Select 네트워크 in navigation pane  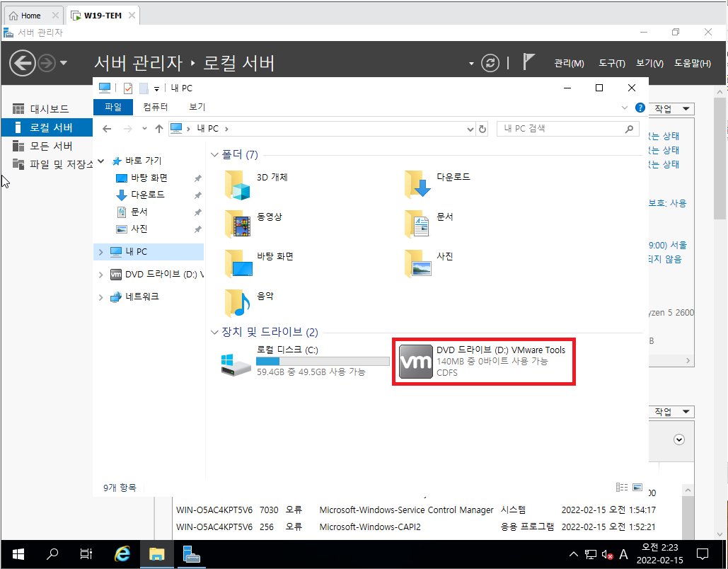click(141, 297)
